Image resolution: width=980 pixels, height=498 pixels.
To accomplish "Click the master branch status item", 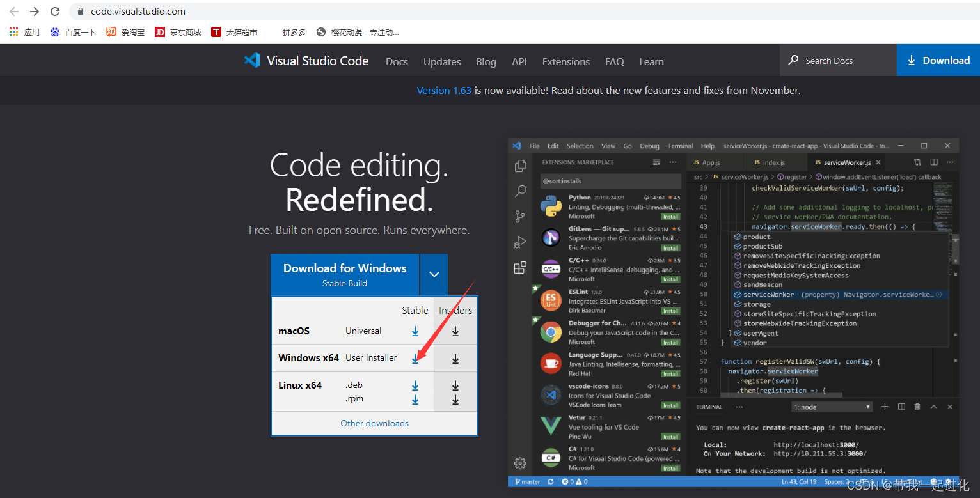I will pyautogui.click(x=526, y=481).
